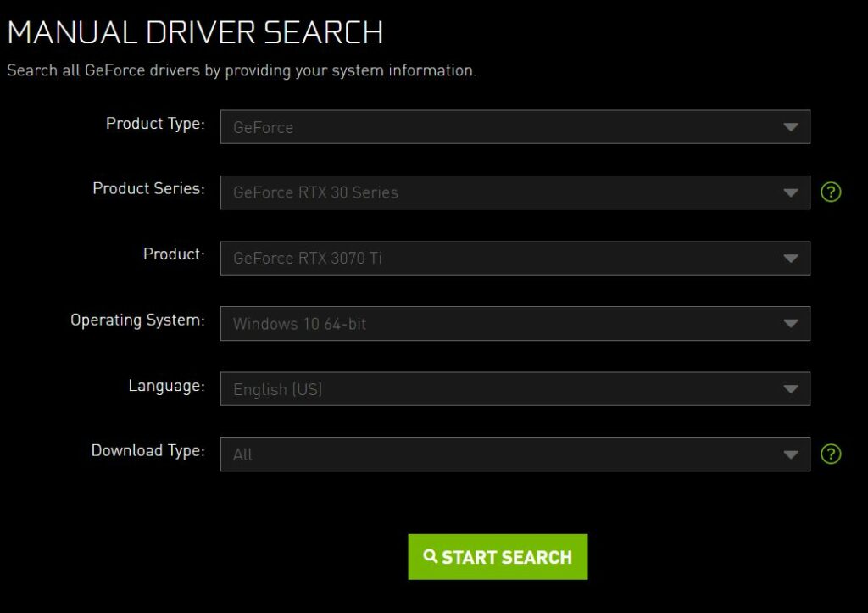Click the "Language:" field label

166,386
